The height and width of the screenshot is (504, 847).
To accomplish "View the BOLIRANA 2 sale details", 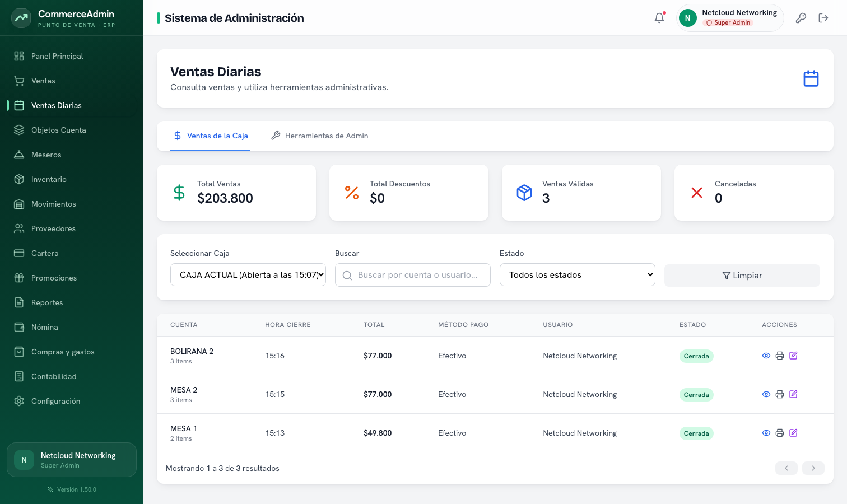I will (x=766, y=356).
